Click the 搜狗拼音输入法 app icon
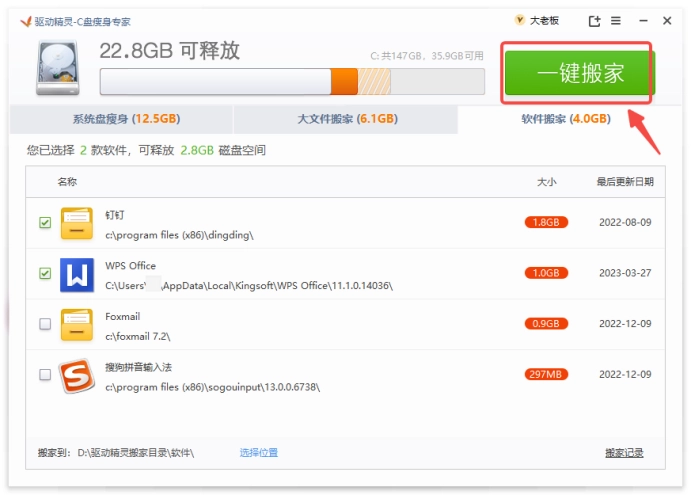The height and width of the screenshot is (495, 692). pos(76,375)
